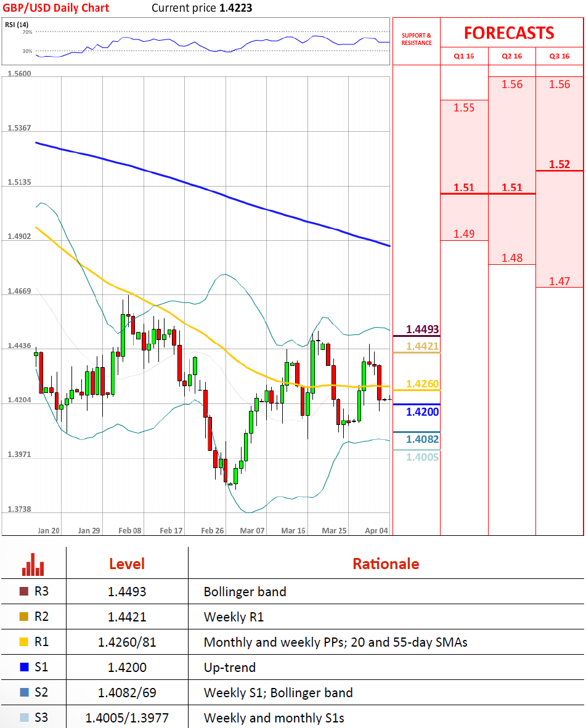
Task: Click the S2 steel blue color swatch
Action: click(24, 692)
